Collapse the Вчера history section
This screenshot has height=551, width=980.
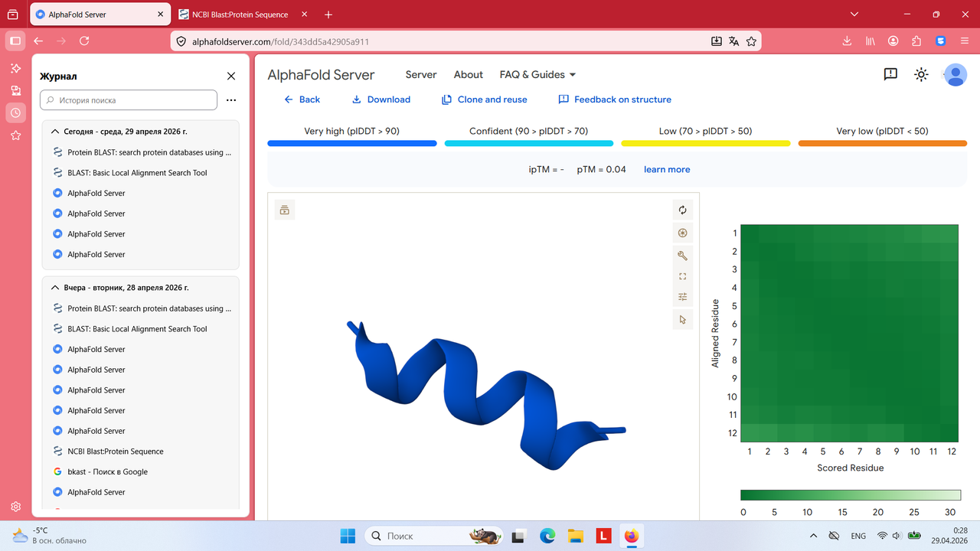(x=55, y=288)
